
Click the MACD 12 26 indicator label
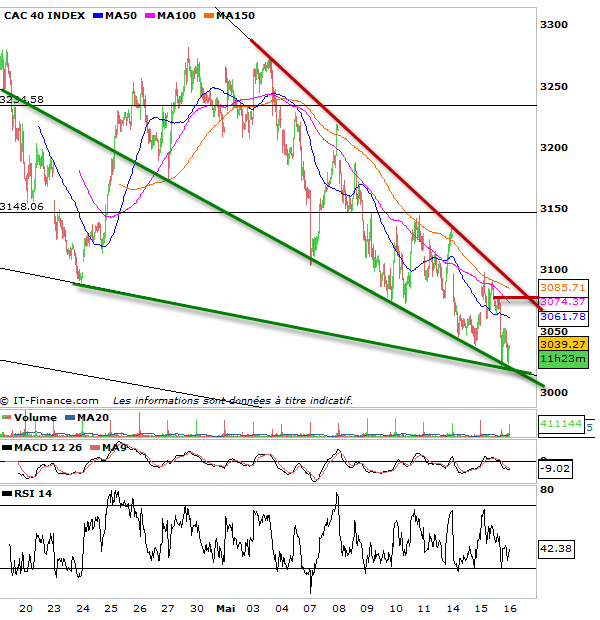click(46, 445)
